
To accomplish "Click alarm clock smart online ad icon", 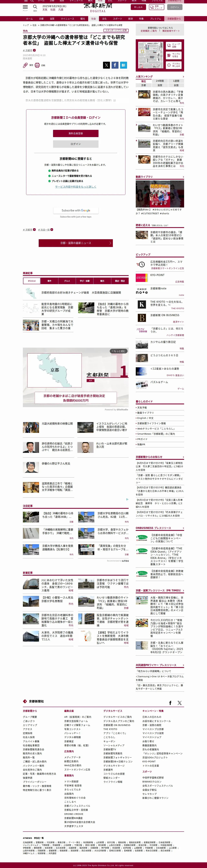I will pyautogui.click(x=140, y=265).
